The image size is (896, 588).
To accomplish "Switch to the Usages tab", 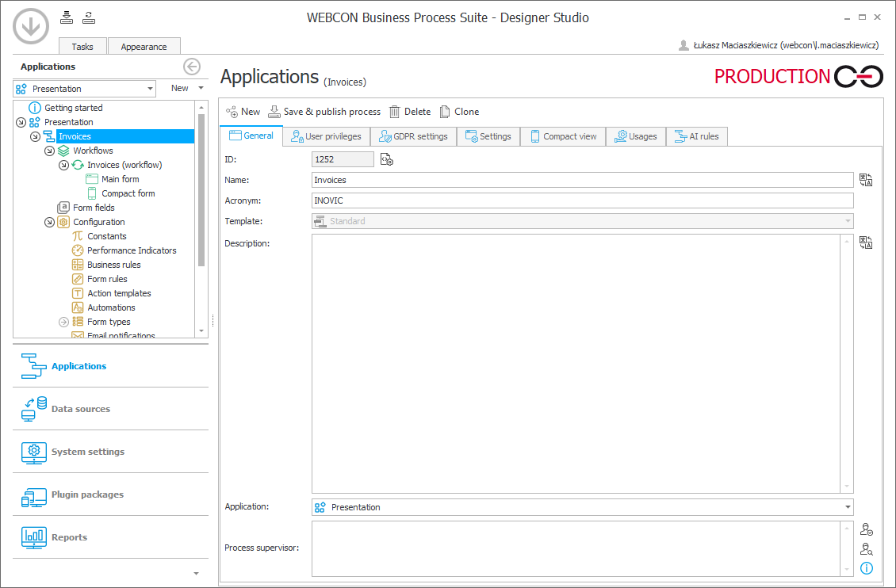I will 636,136.
